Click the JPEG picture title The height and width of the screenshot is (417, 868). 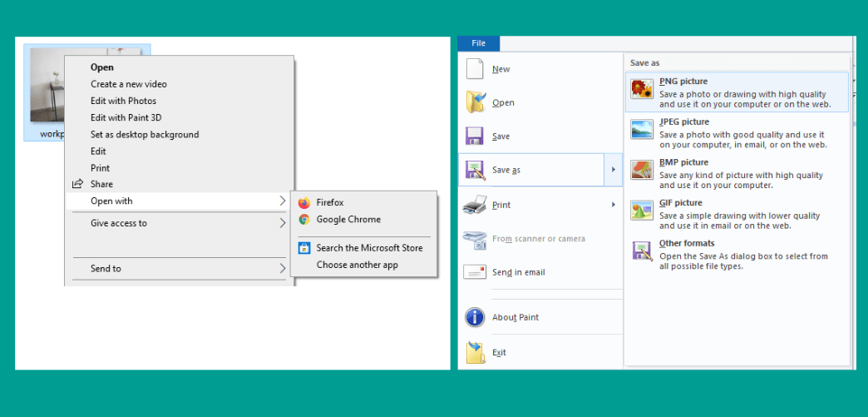(684, 122)
